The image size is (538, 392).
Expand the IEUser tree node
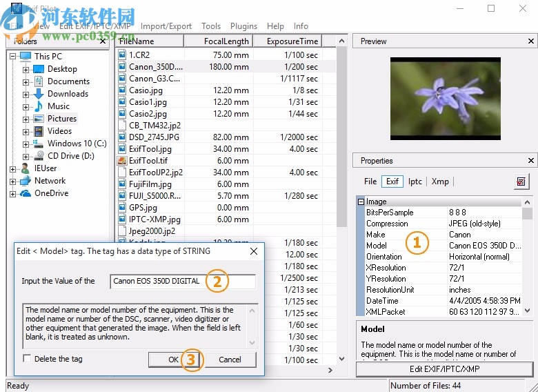click(12, 169)
